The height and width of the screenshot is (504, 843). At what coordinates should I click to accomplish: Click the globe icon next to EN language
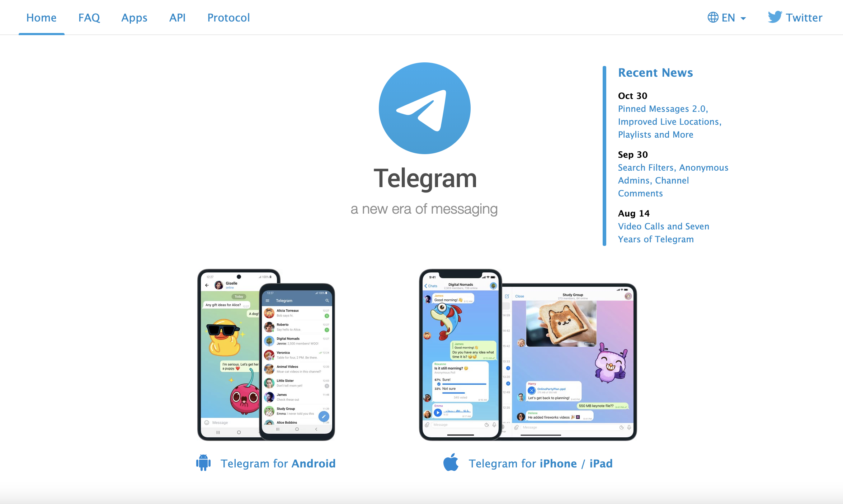711,18
